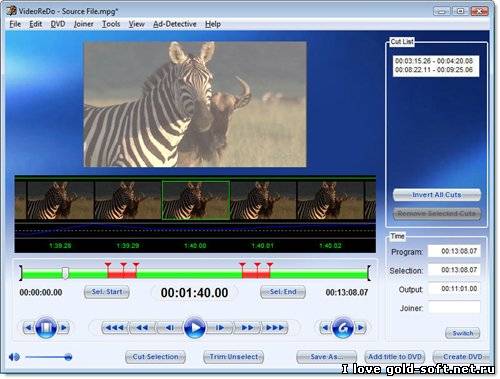Click the triple-arrow fast rewind button

tap(115, 328)
